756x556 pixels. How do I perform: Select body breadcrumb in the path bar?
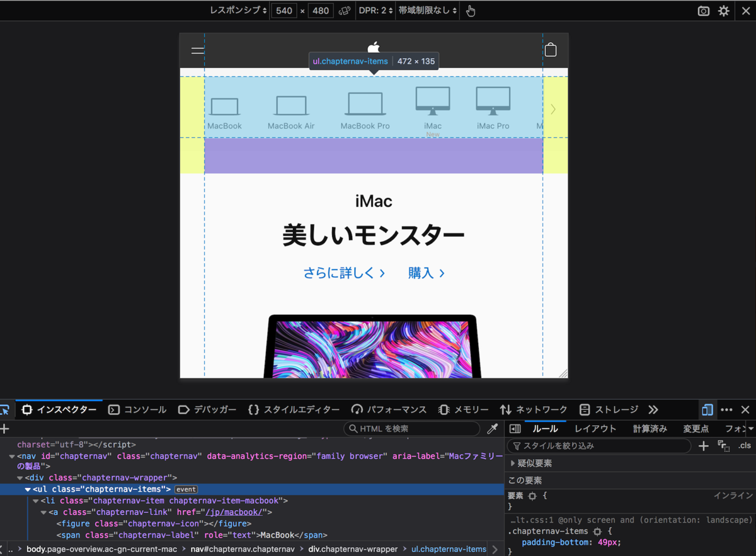(x=101, y=549)
